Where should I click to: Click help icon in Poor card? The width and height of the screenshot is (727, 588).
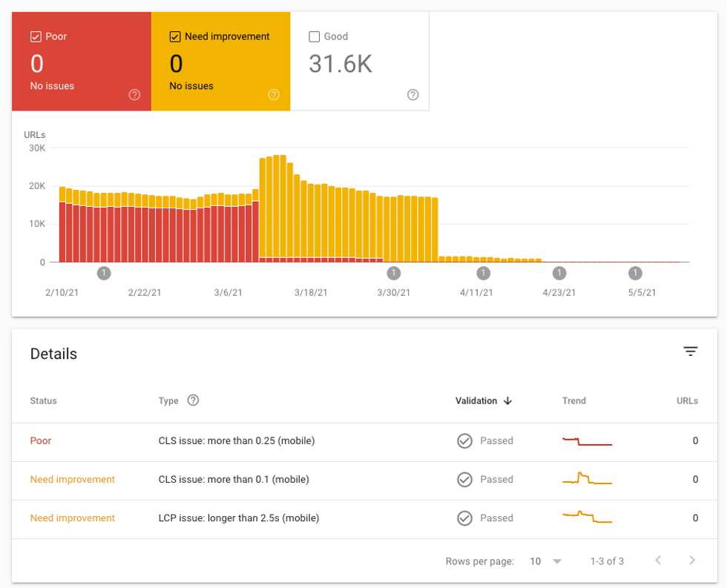[x=134, y=95]
